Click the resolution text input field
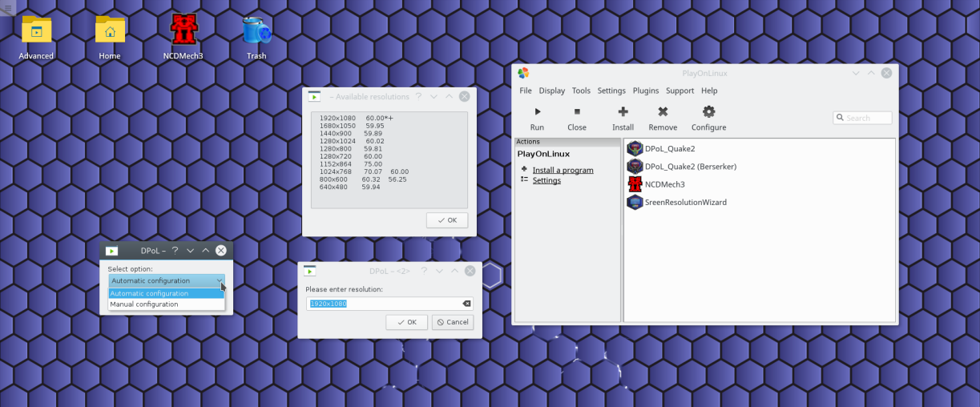This screenshot has width=980, height=407. [x=389, y=304]
